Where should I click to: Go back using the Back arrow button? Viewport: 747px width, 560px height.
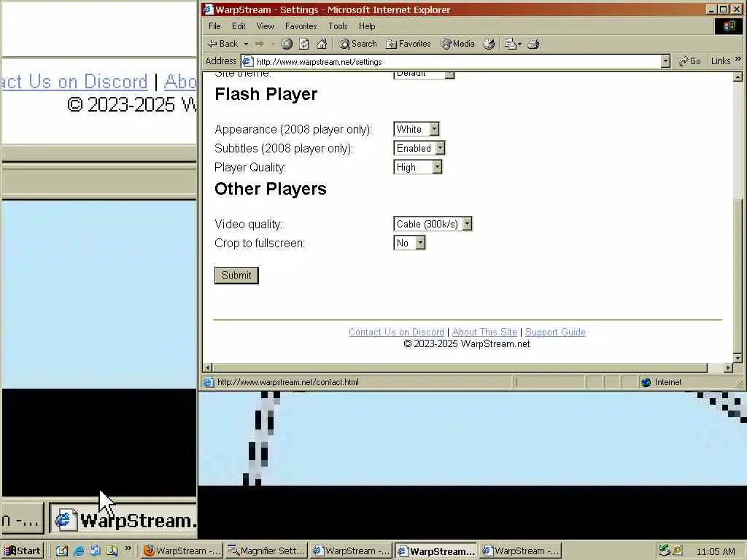pos(222,44)
